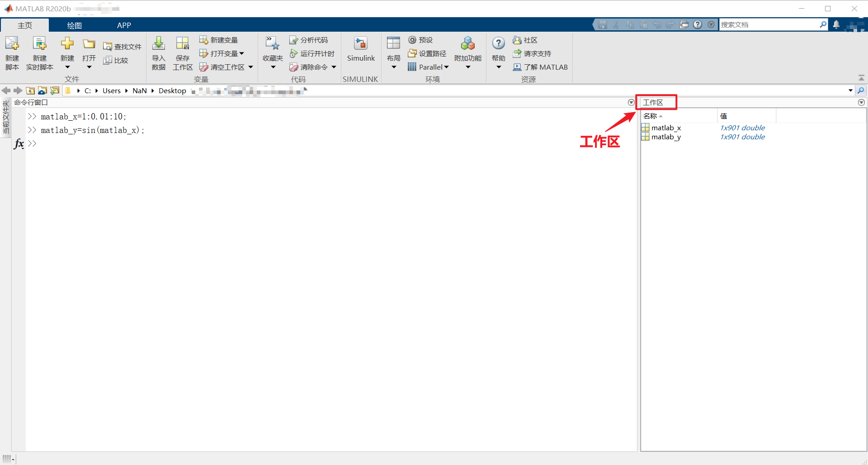The height and width of the screenshot is (465, 868).
Task: Click 运行并计时 (Run and Time)
Action: point(312,53)
